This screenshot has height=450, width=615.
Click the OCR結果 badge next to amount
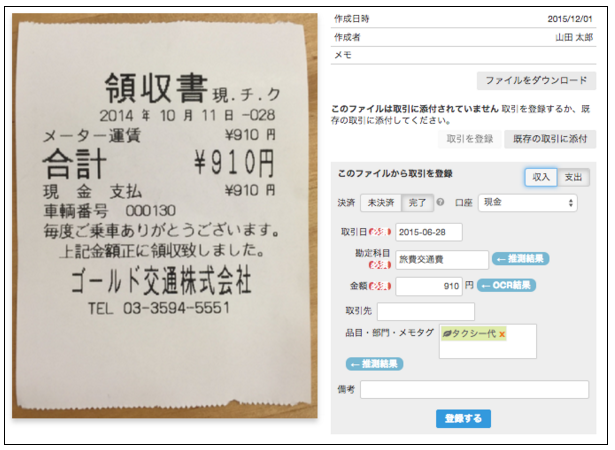click(x=506, y=285)
